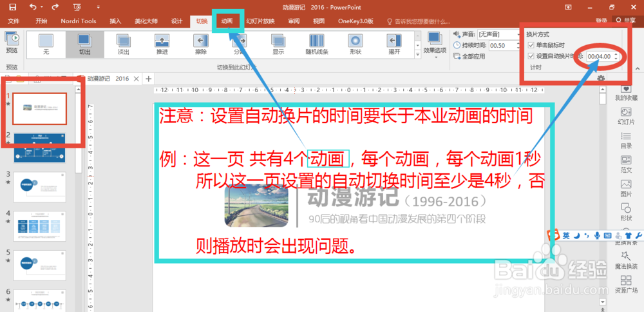
Task: Click the 登录 sign-in link
Action: click(601, 21)
